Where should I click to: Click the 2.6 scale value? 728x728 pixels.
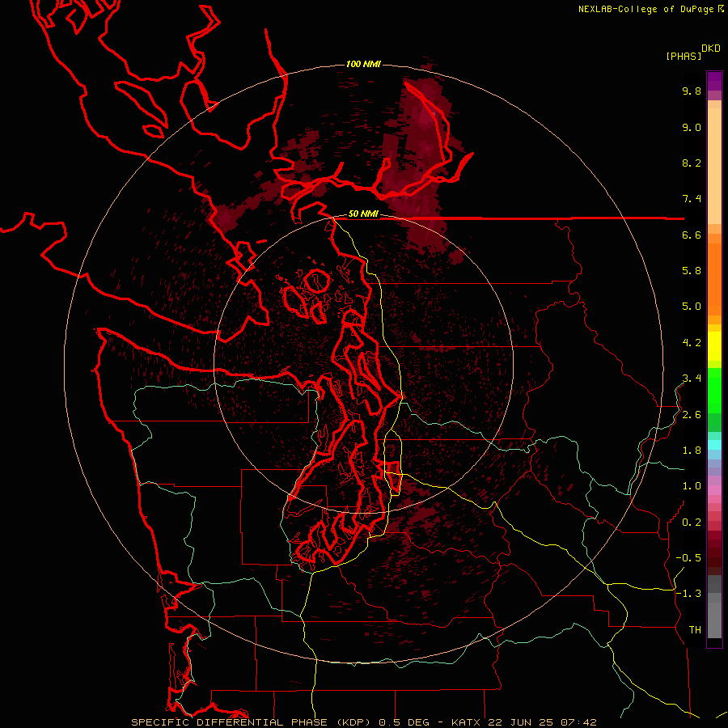692,415
